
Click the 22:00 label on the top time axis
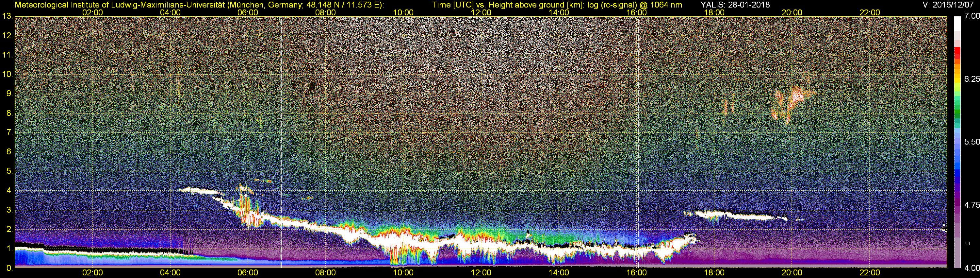click(870, 12)
